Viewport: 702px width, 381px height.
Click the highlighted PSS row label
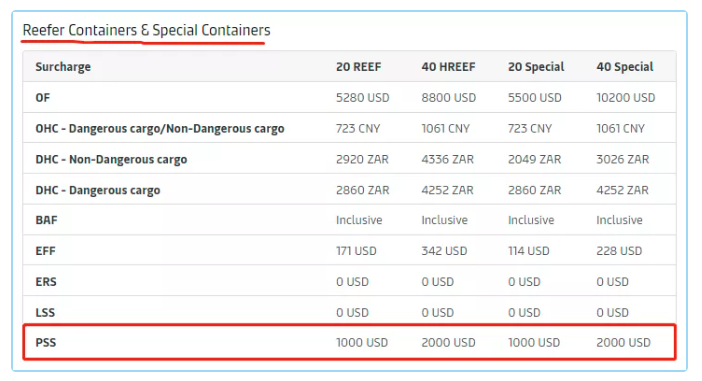tap(46, 342)
